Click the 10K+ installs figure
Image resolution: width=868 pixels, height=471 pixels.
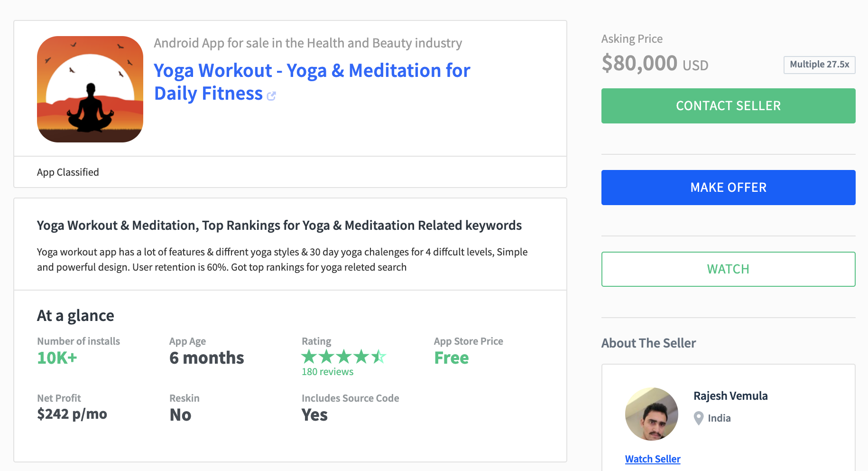(57, 358)
